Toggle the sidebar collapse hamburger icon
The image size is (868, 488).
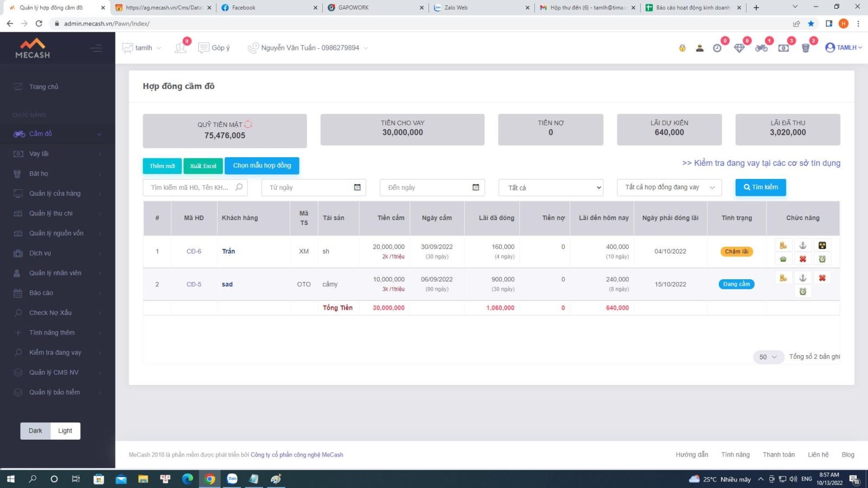click(x=96, y=48)
